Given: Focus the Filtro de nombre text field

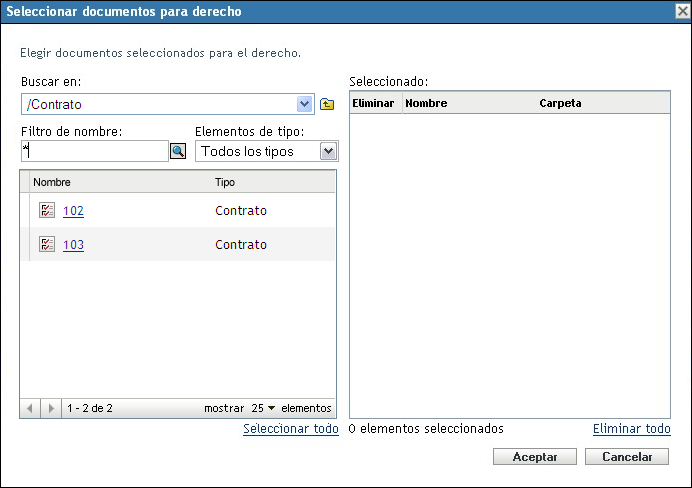Looking at the screenshot, I should [x=94, y=151].
